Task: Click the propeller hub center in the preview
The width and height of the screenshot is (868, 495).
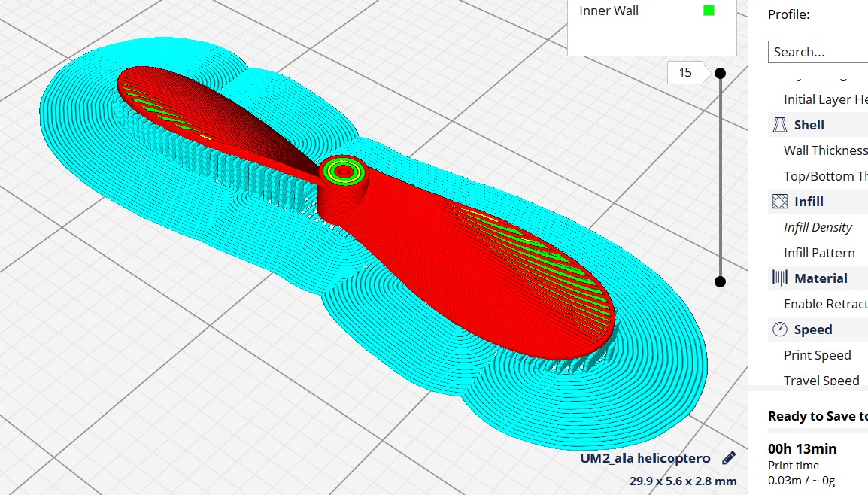Action: (343, 171)
